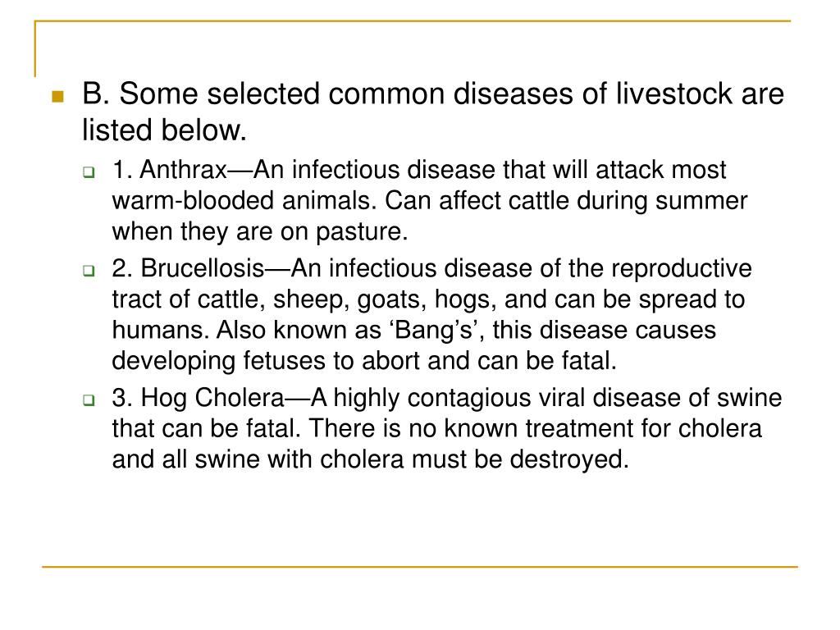Click the phrase 'listed below.'
Screen dimensions: 840x630
pos(164,130)
